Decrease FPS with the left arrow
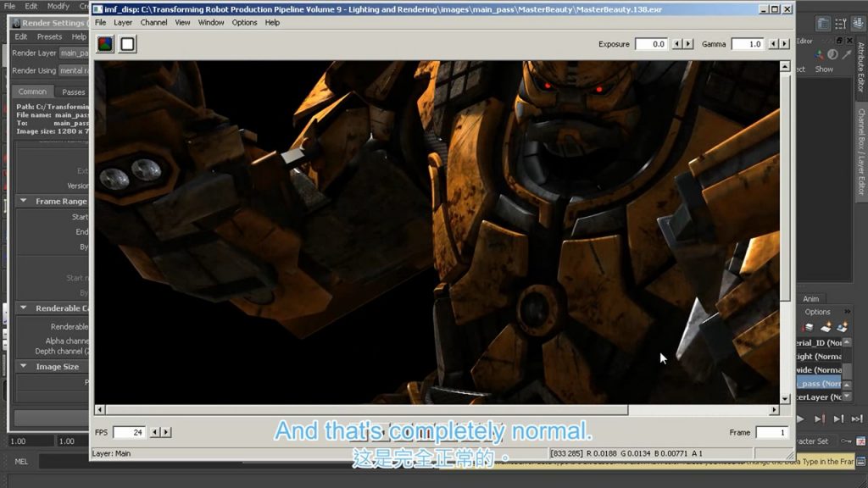868x488 pixels. (x=155, y=432)
